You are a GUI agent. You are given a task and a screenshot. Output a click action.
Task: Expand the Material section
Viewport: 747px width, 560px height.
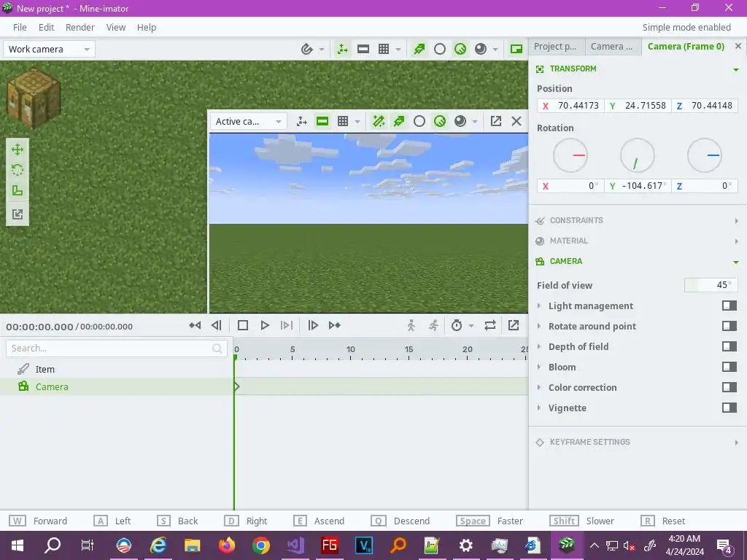coord(736,241)
